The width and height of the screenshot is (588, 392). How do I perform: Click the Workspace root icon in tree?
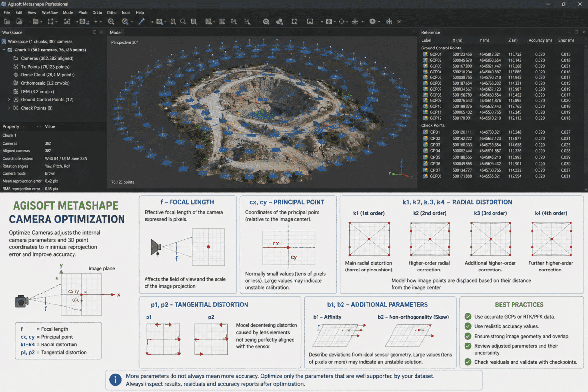point(4,41)
